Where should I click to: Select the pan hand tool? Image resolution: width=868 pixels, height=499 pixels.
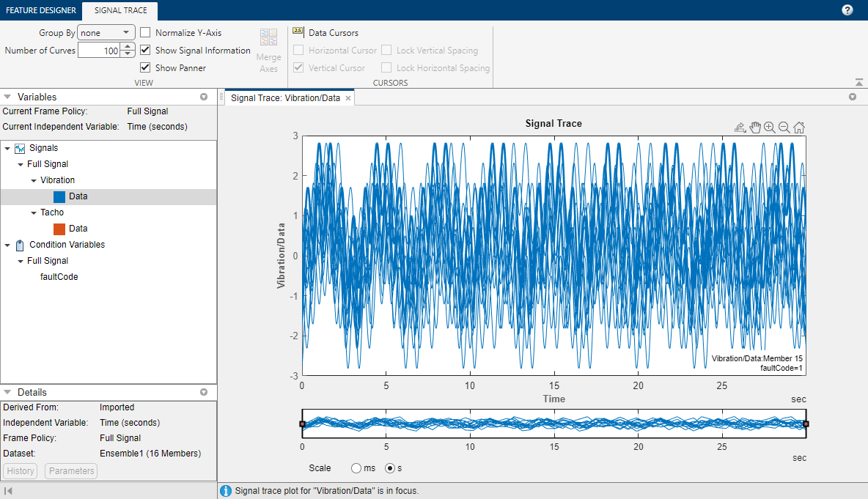click(x=755, y=127)
